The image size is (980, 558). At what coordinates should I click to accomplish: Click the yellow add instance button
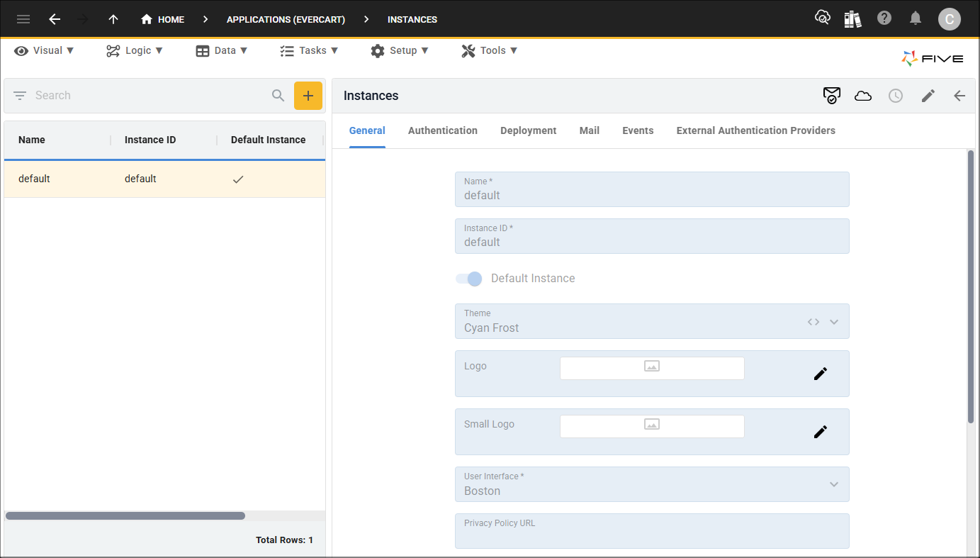click(308, 95)
